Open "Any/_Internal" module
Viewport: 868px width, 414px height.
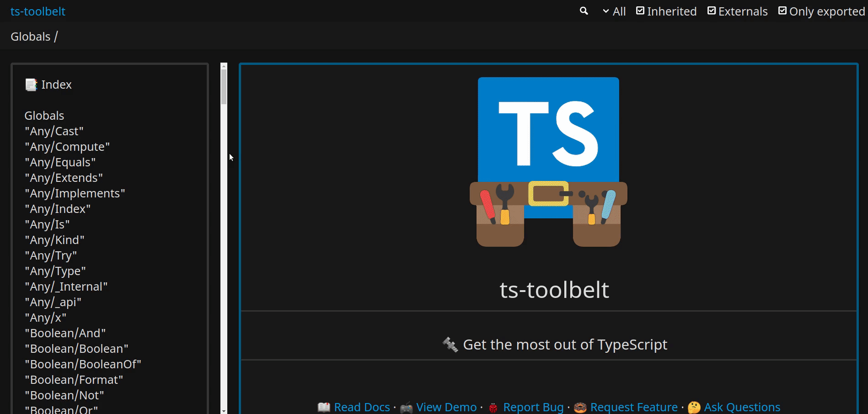(66, 287)
